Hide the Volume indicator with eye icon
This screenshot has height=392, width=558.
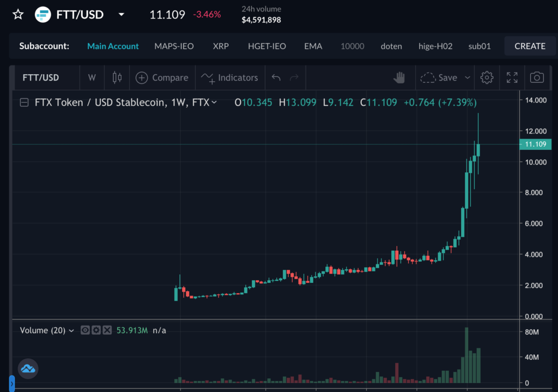85,330
